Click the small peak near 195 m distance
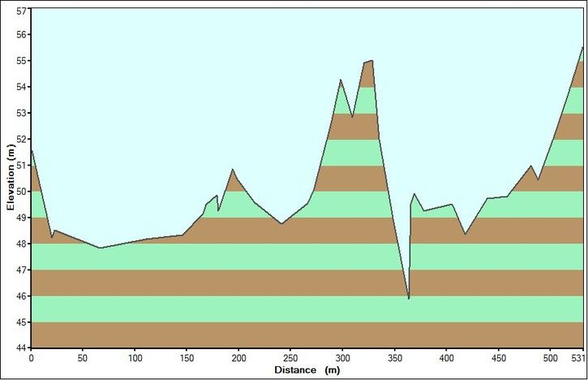The width and height of the screenshot is (588, 380). pyautogui.click(x=233, y=170)
